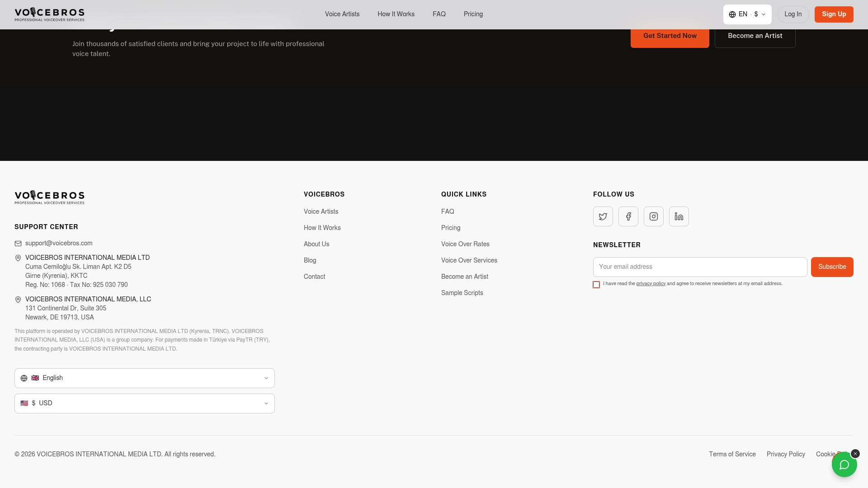Focus the newsletter email address field

(x=700, y=267)
